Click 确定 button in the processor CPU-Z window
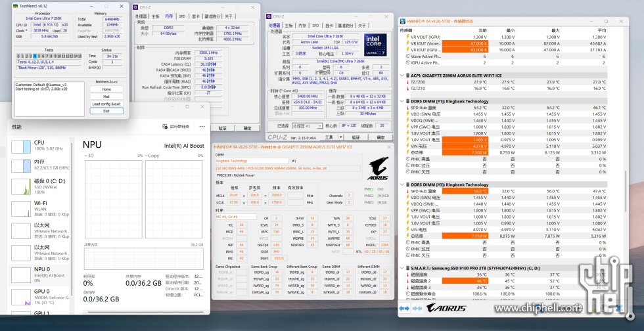Screen dimensions: 644x331 (x=380, y=137)
